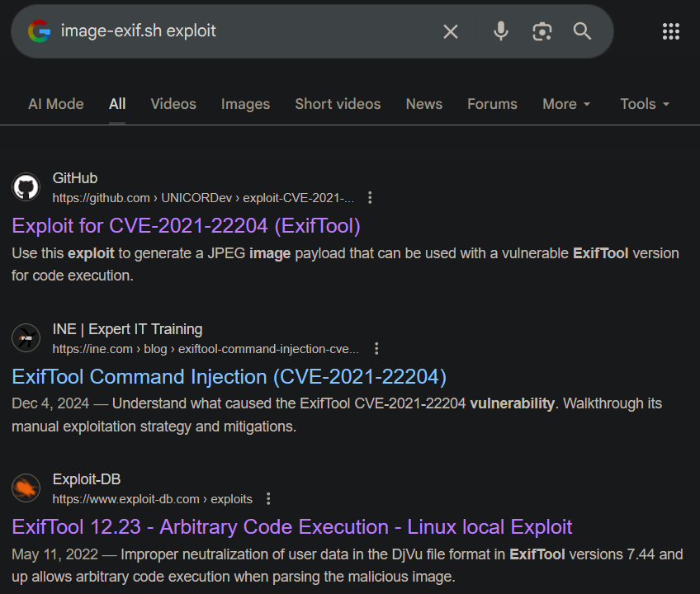700x594 pixels.
Task: Click into the search text field
Action: tap(248, 31)
